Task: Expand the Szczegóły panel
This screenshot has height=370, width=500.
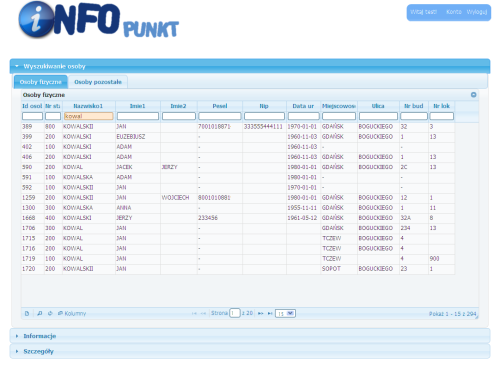Action: coord(250,351)
